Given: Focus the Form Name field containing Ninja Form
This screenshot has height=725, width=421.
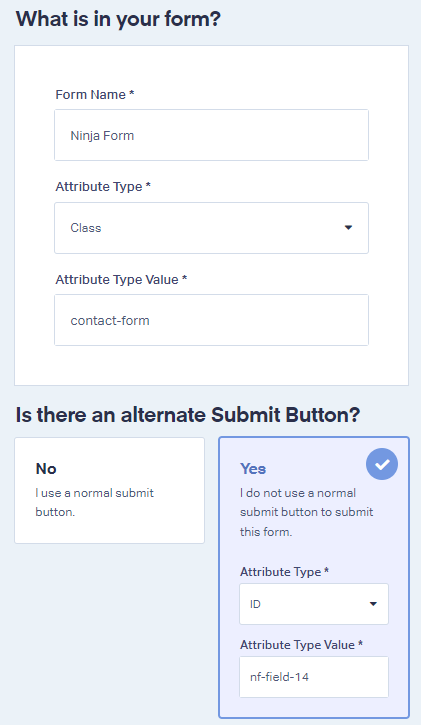Looking at the screenshot, I should 211,135.
